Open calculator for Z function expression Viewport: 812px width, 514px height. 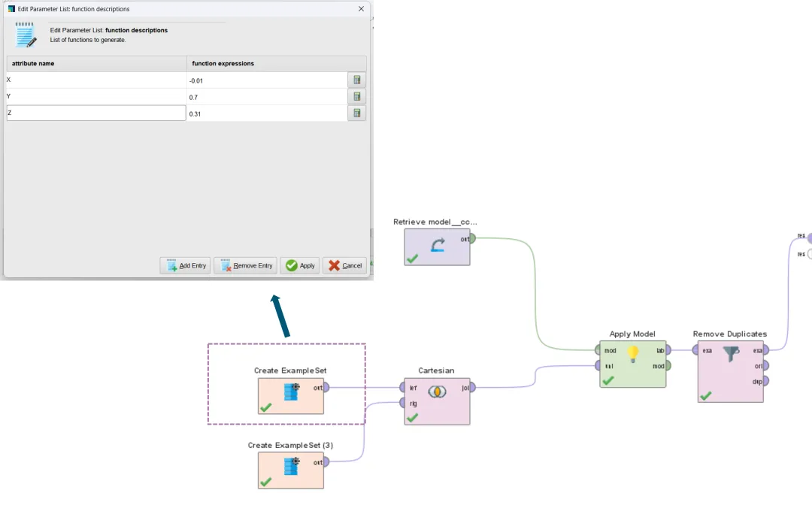click(x=357, y=113)
